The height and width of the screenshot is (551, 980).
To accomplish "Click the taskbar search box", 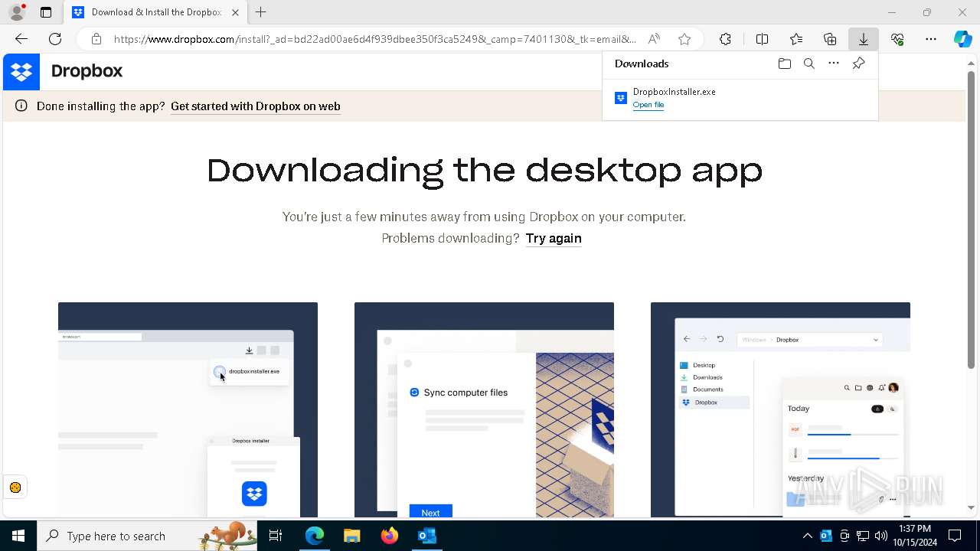I will coord(147,536).
